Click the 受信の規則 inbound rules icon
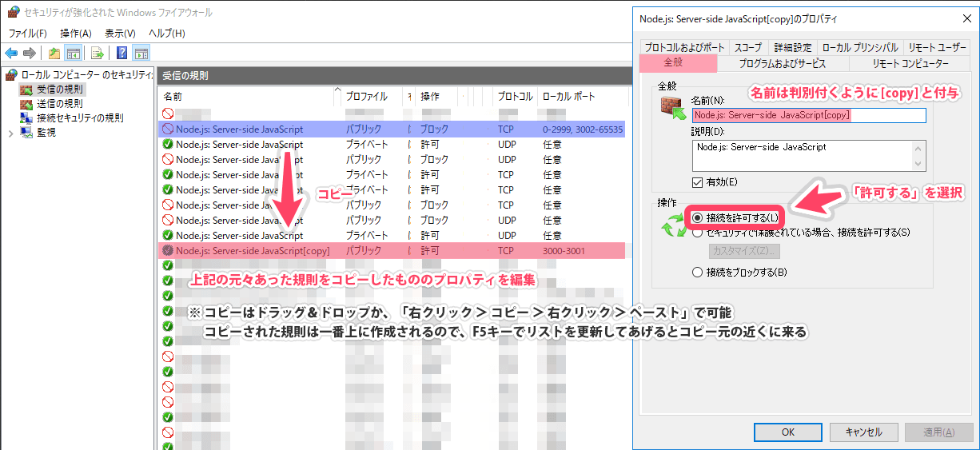Viewport: 980px width, 450px height. 26,89
